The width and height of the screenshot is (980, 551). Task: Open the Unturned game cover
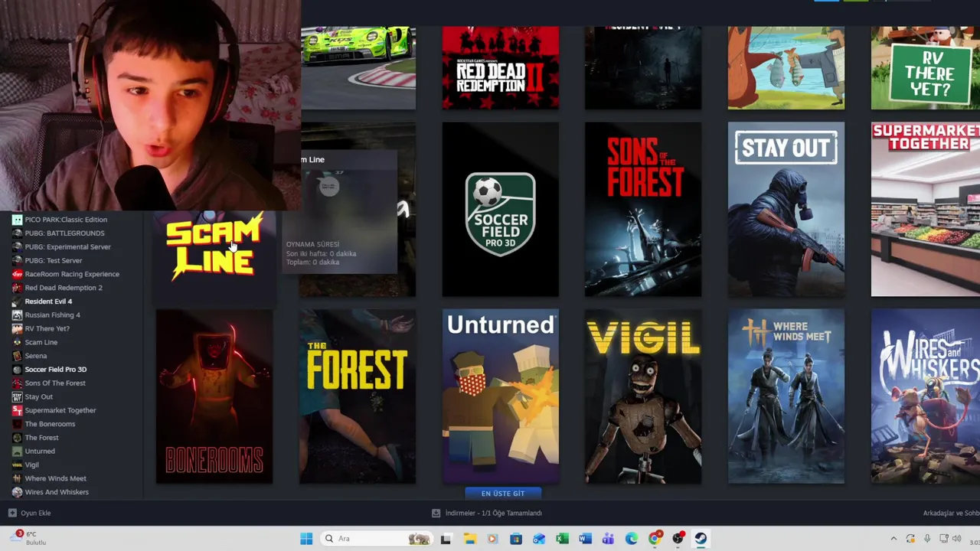(x=501, y=396)
